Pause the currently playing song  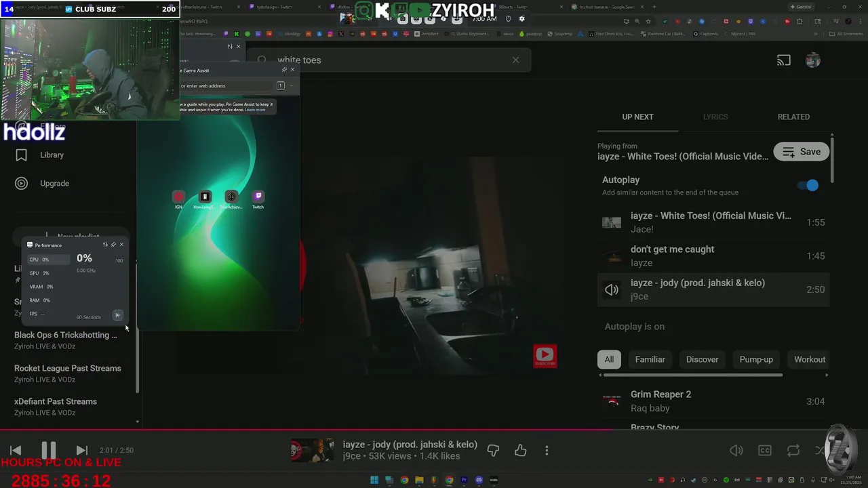[x=48, y=450]
